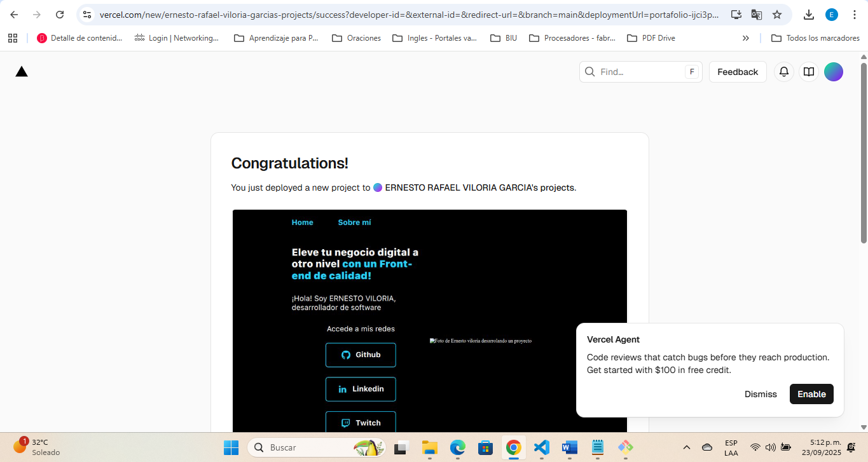This screenshot has height=462, width=868.
Task: Open the apps grid in bookmarks bar
Action: click(x=13, y=38)
